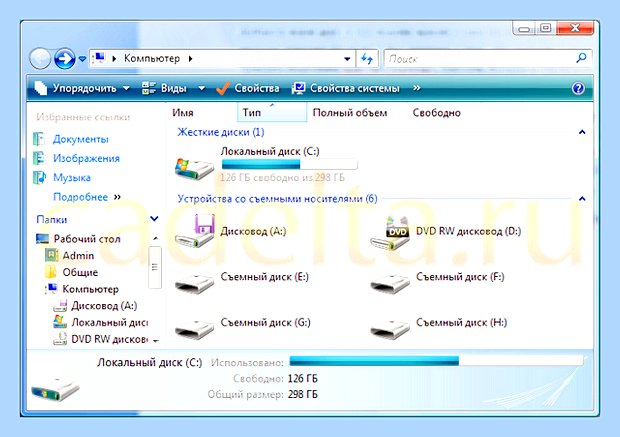Sort by the Имя column header
The height and width of the screenshot is (437, 620).
point(183,113)
